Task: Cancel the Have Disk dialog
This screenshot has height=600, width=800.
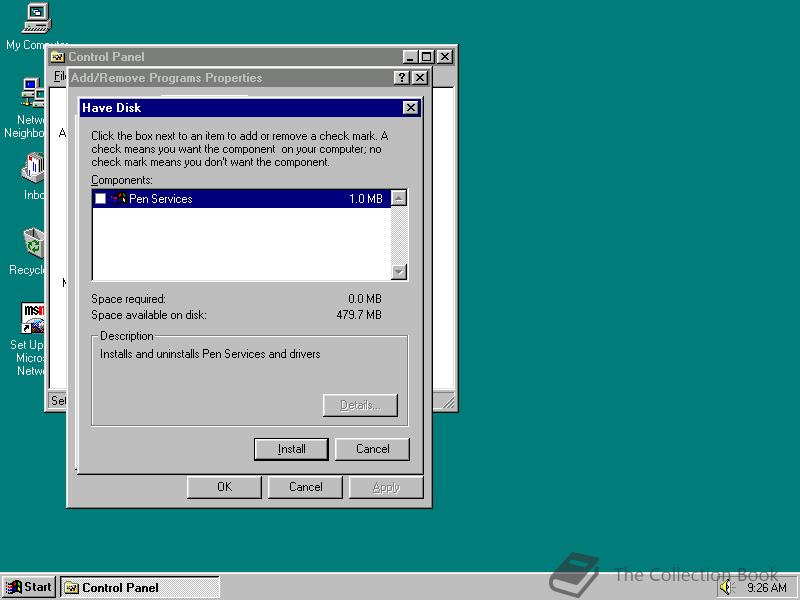Action: [x=372, y=449]
